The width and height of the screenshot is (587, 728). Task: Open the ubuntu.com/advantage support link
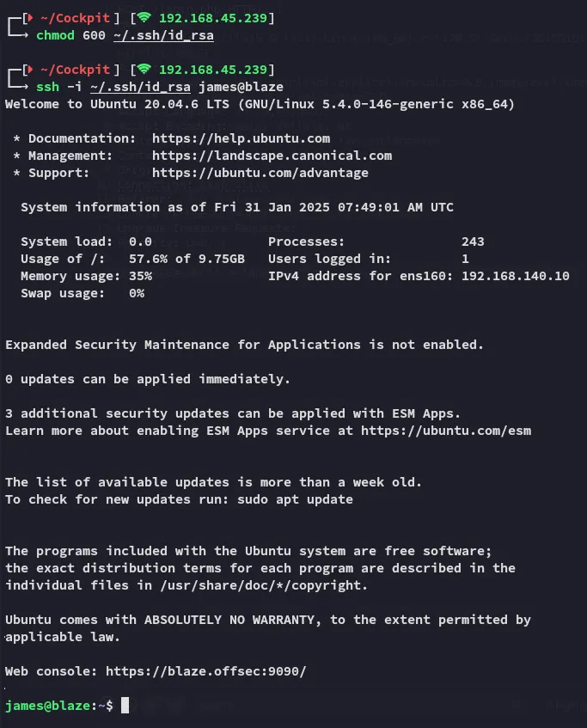(260, 173)
